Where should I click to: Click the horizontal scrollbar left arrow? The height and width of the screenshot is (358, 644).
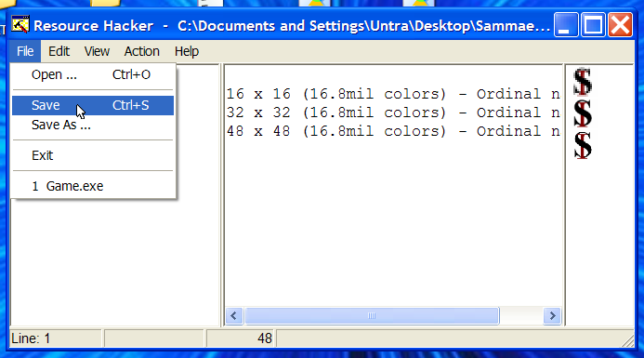(234, 315)
